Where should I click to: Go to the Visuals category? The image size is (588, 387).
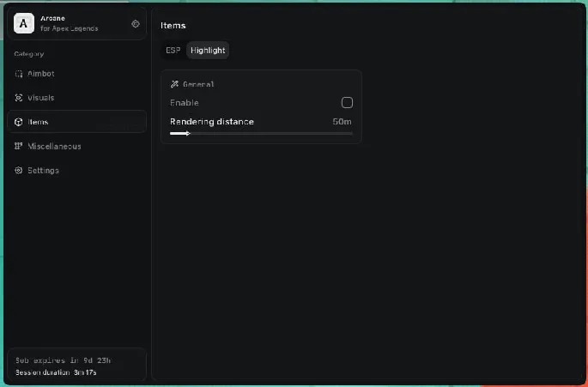41,98
